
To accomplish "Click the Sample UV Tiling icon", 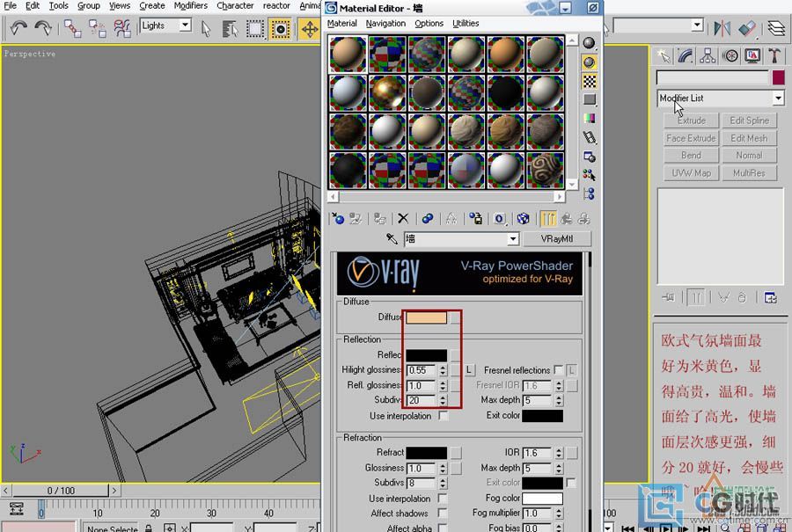I will click(589, 100).
